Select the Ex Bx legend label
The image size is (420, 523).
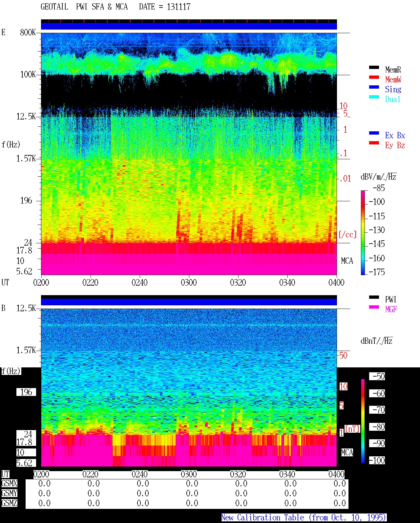[395, 135]
